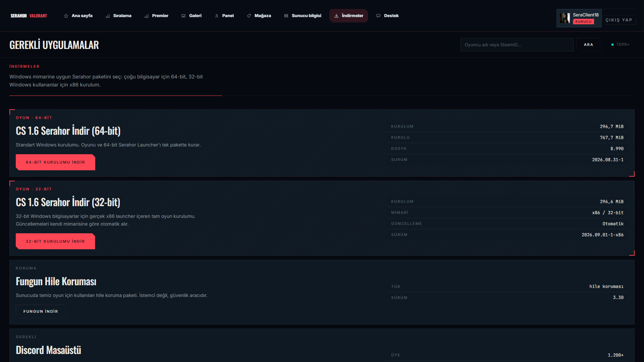Click the person icon beside Panel
644x362 pixels.
(x=217, y=16)
